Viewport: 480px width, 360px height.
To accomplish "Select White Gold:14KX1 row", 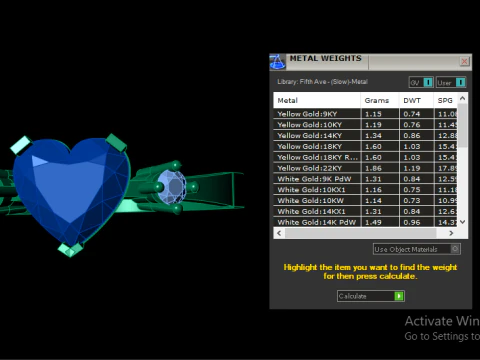I will coord(365,211).
